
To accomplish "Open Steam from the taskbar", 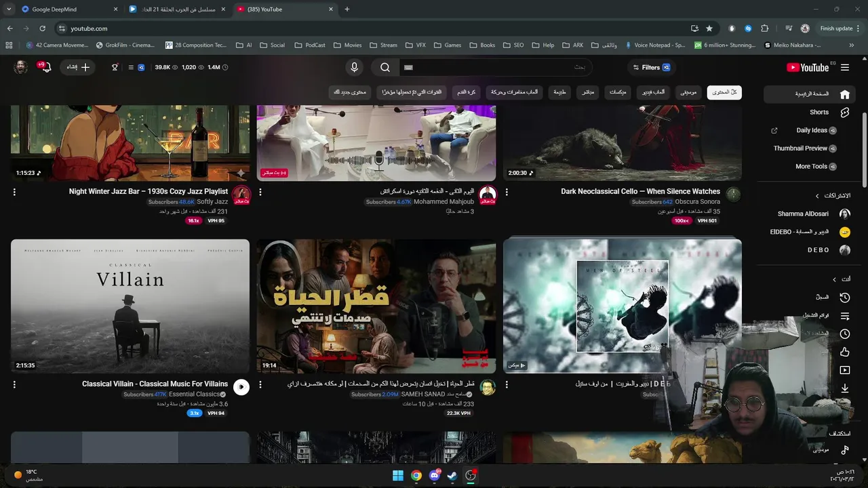I will [x=452, y=476].
